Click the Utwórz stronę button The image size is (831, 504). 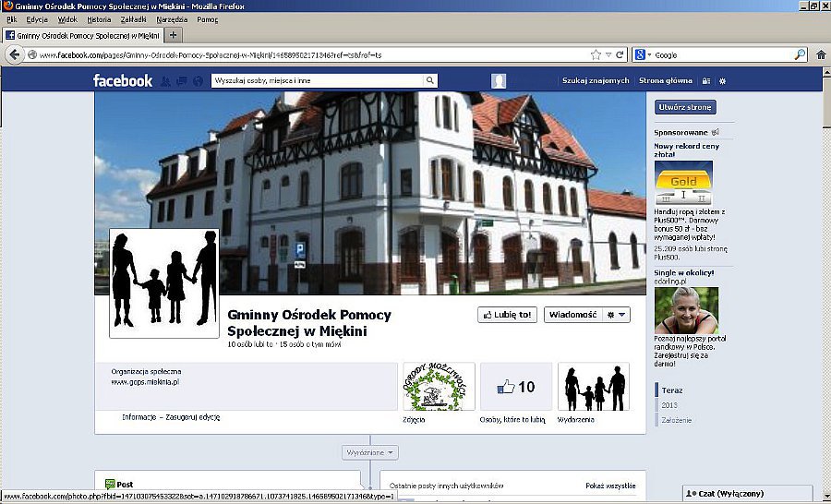click(x=685, y=108)
